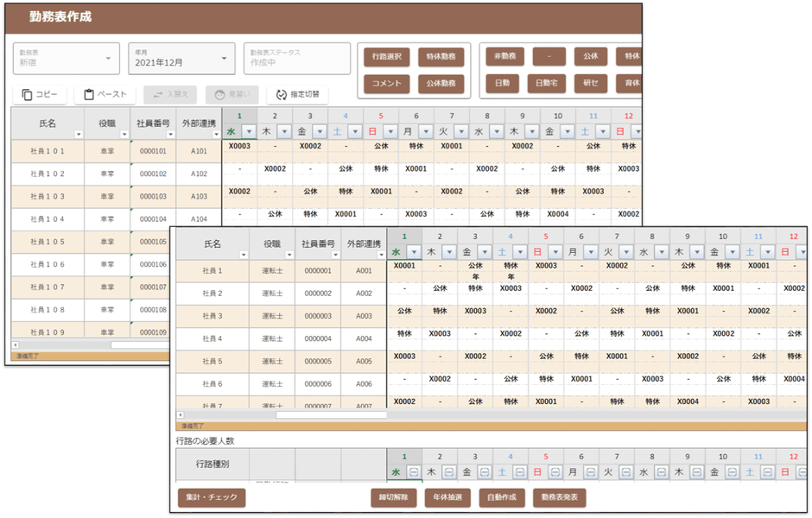Click the 勤務表ステータス field showing 作成中
The height and width of the screenshot is (518, 812).
click(x=297, y=58)
